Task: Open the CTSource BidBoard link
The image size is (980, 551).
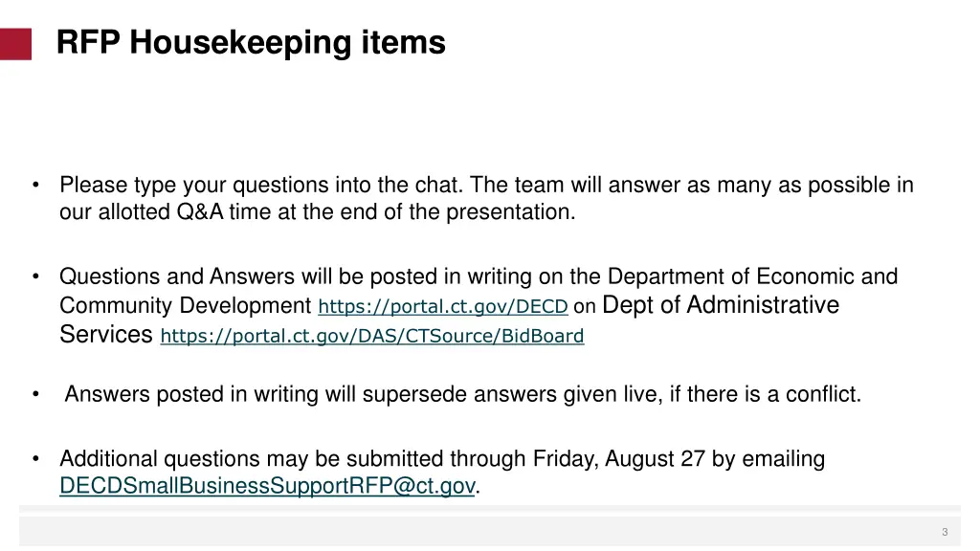Action: (x=372, y=337)
